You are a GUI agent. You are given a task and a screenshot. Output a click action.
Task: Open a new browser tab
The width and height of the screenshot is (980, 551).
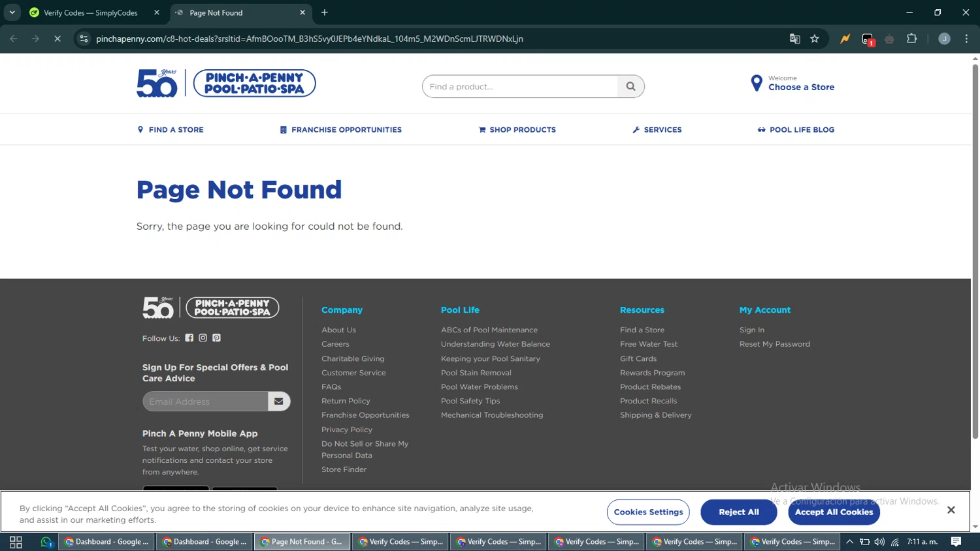click(x=325, y=12)
